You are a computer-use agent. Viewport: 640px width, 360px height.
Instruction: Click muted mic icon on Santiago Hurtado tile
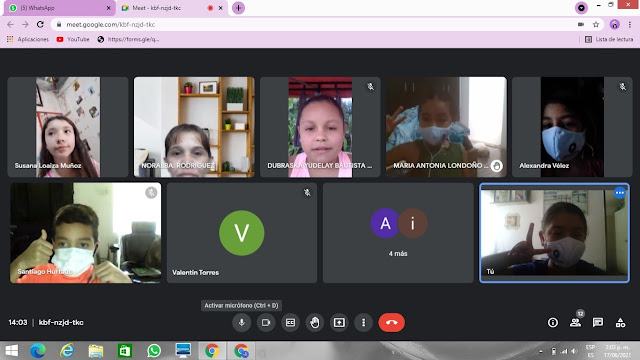151,193
